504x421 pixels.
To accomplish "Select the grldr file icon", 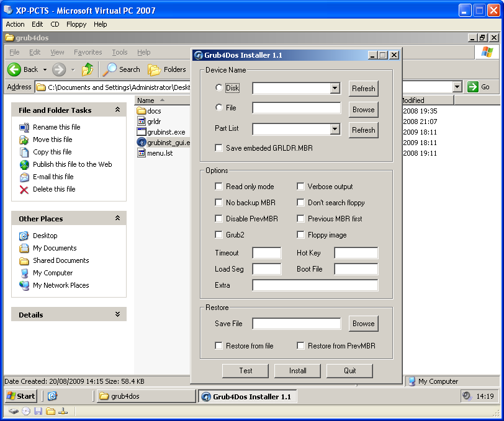I will [x=142, y=122].
